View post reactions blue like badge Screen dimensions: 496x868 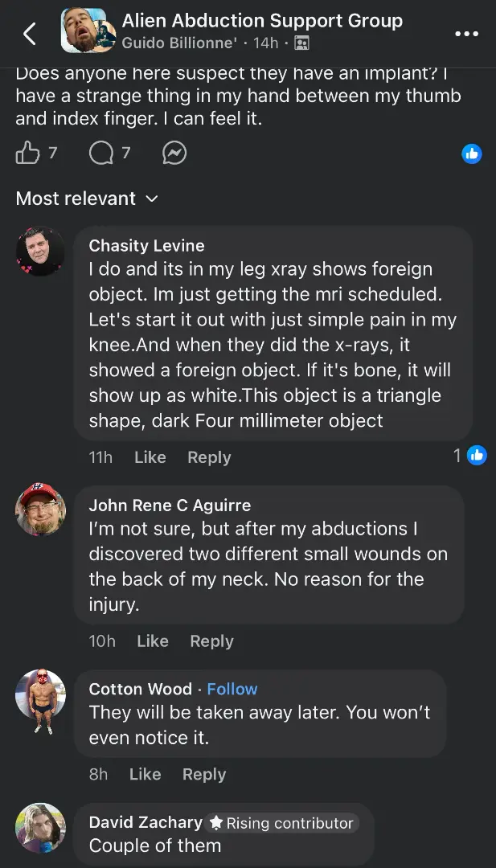pos(472,154)
